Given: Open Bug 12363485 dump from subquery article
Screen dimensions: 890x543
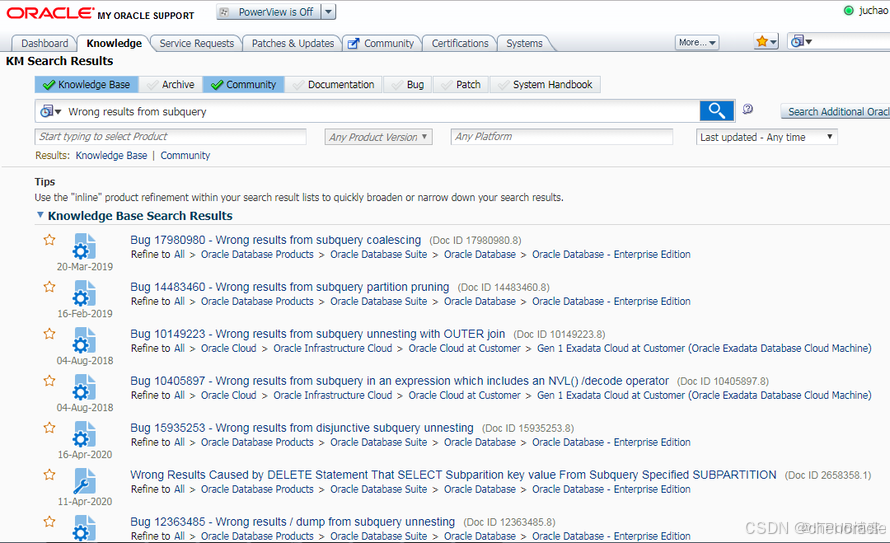Looking at the screenshot, I should pyautogui.click(x=292, y=521).
